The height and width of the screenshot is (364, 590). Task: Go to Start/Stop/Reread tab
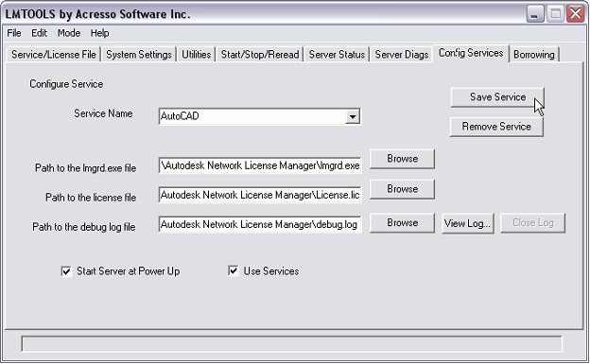tap(260, 55)
